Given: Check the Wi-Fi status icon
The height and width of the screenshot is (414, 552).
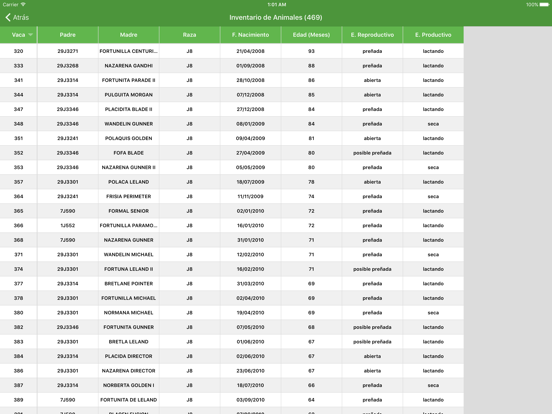Looking at the screenshot, I should [23, 5].
